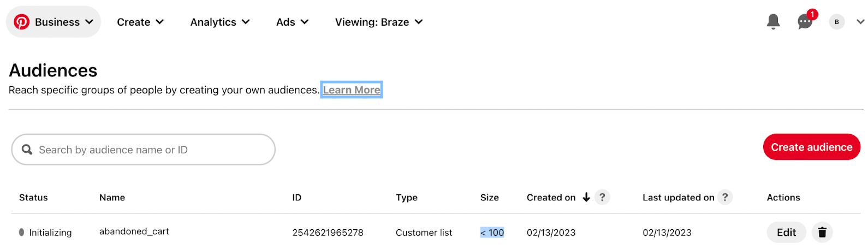The height and width of the screenshot is (250, 868).
Task: Expand the Viewing: Braze account selector
Action: (x=379, y=22)
